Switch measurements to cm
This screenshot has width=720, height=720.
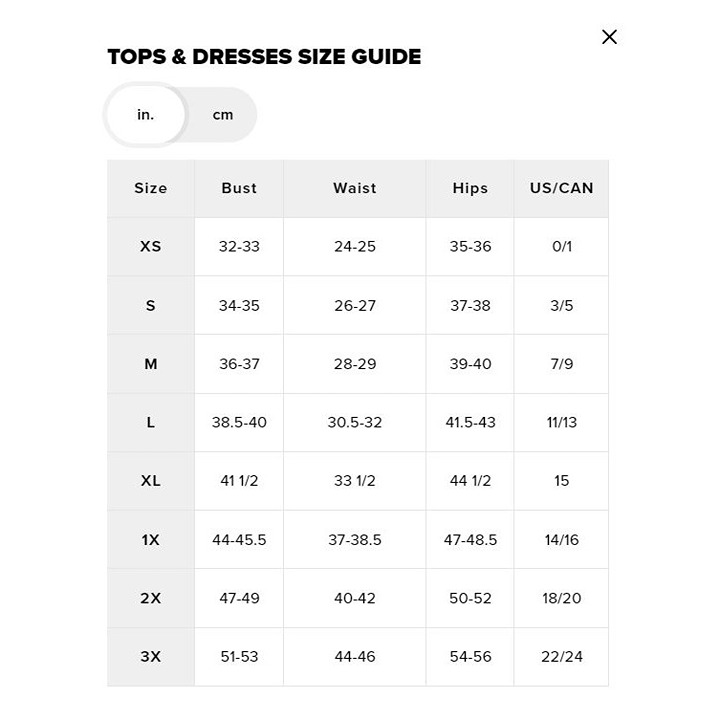pyautogui.click(x=223, y=115)
